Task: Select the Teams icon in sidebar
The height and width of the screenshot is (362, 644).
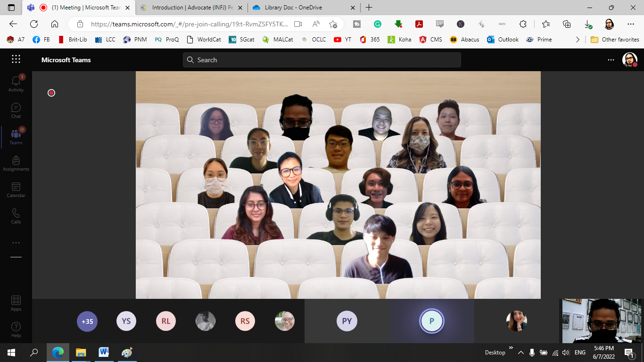Action: tap(16, 136)
